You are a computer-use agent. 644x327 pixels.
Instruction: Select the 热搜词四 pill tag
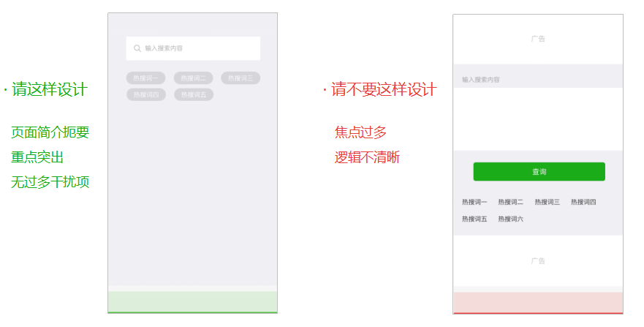pyautogui.click(x=145, y=94)
